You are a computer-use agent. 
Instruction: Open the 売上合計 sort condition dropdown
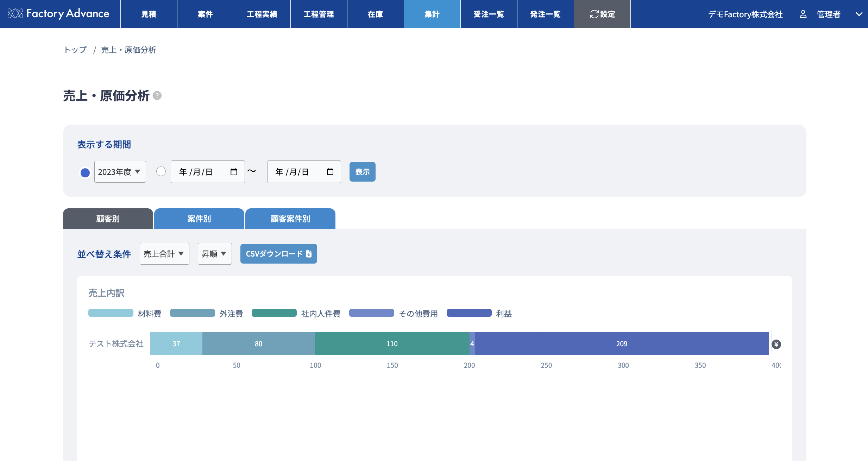coord(164,254)
